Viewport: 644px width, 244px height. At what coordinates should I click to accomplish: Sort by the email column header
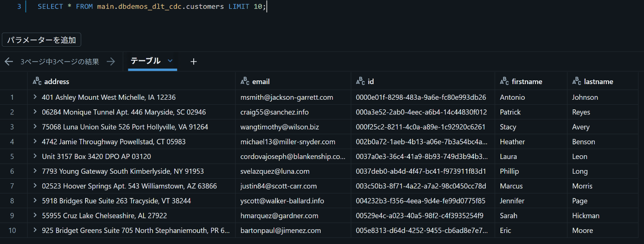[x=261, y=81]
